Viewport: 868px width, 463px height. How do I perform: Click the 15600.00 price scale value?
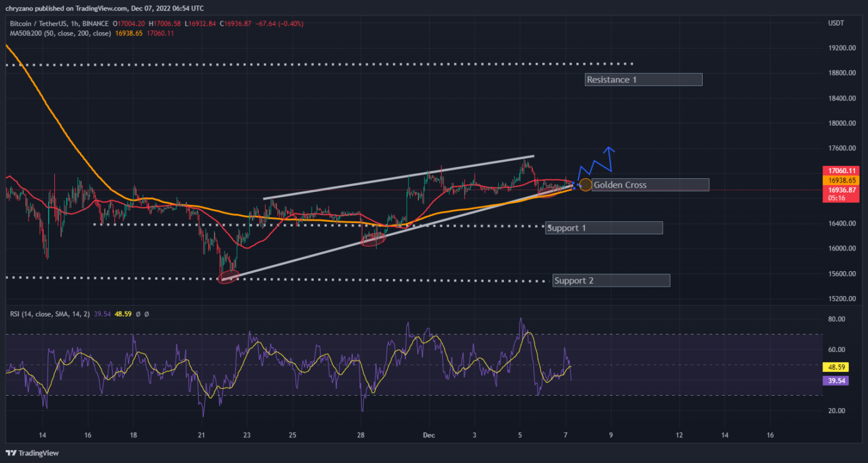[x=841, y=274]
